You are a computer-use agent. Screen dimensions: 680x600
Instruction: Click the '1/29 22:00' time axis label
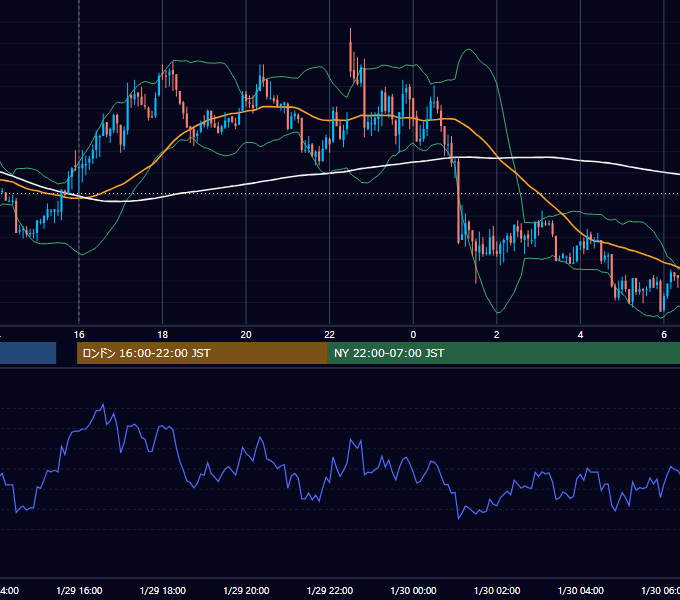coord(330,590)
